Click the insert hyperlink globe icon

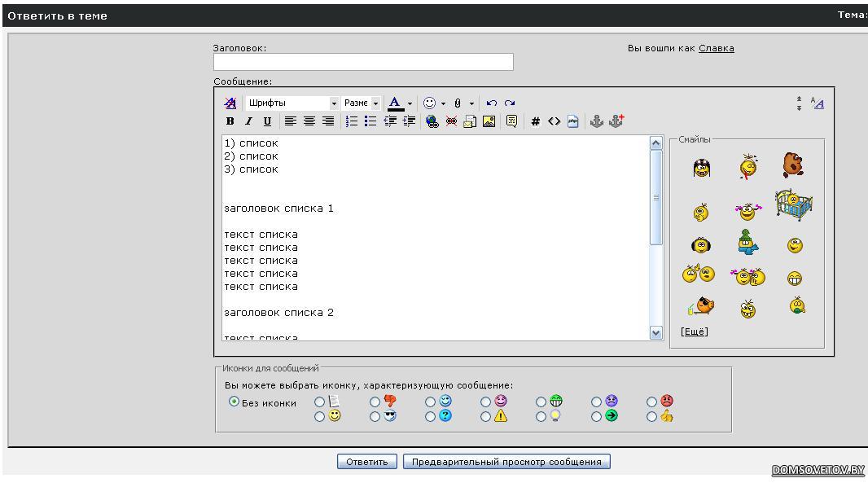[x=432, y=121]
